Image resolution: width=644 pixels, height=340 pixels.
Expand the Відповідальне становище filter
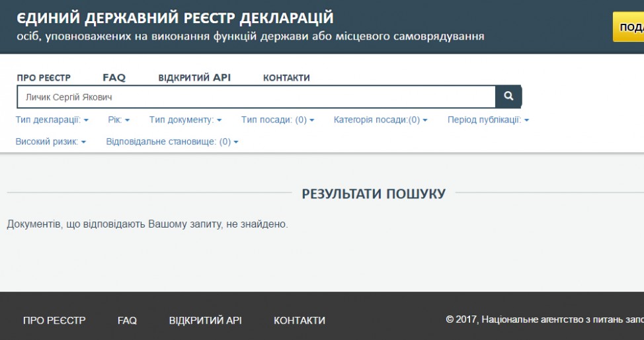172,142
